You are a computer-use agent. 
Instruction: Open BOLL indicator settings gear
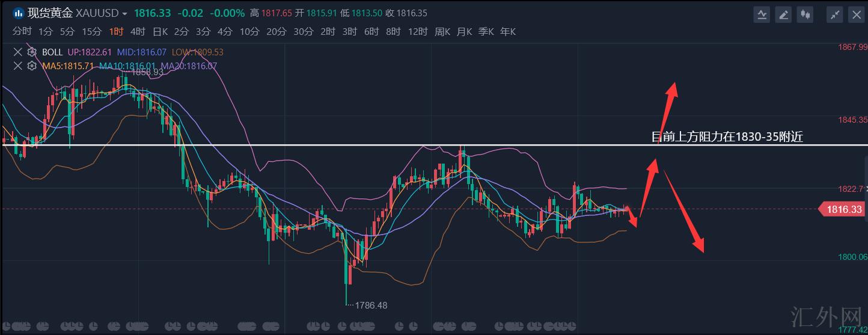[32, 52]
